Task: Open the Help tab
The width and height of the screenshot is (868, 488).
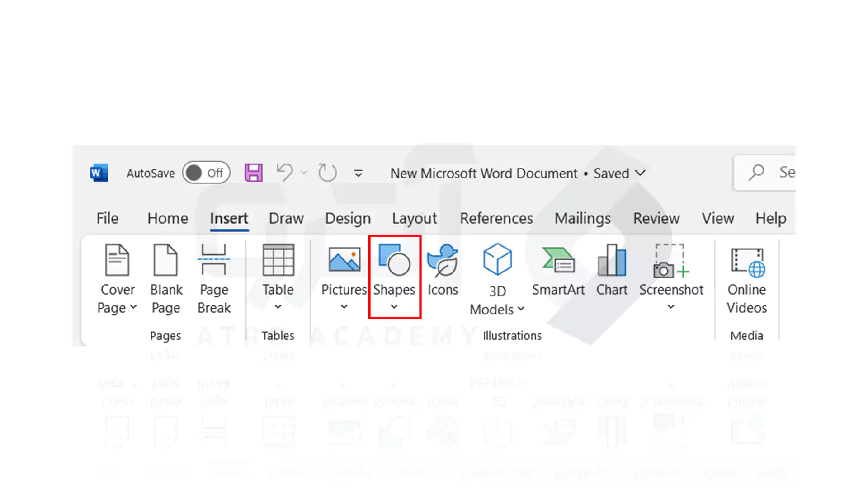Action: pos(771,219)
